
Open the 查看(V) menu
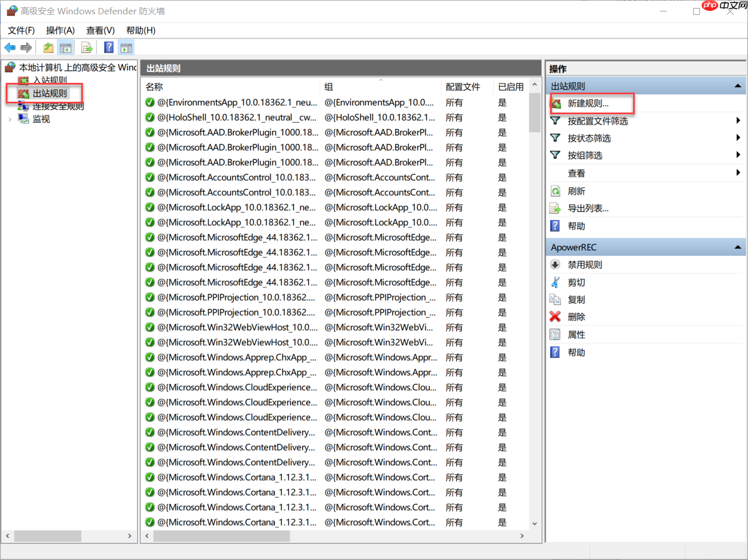(100, 30)
